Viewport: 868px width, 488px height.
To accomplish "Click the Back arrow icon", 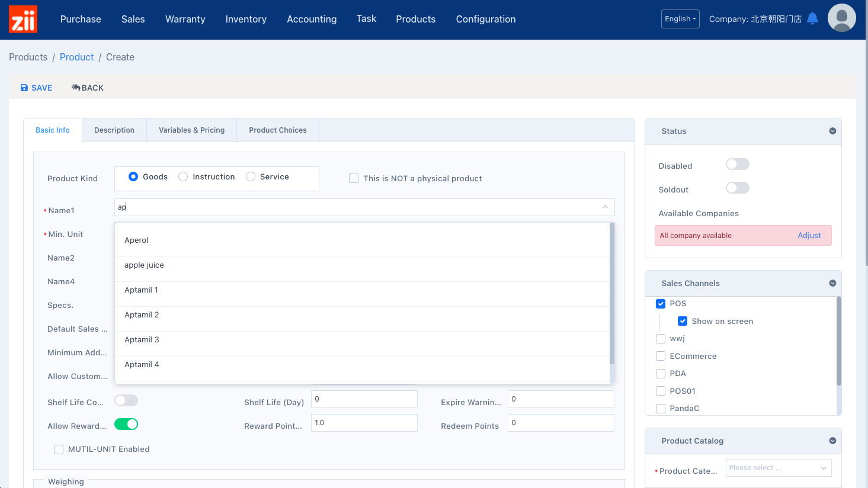I will [x=76, y=88].
